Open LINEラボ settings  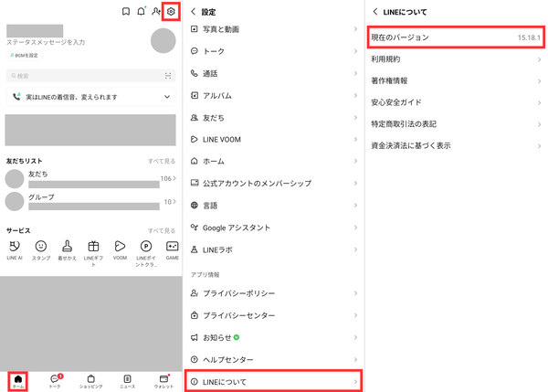[x=274, y=249]
